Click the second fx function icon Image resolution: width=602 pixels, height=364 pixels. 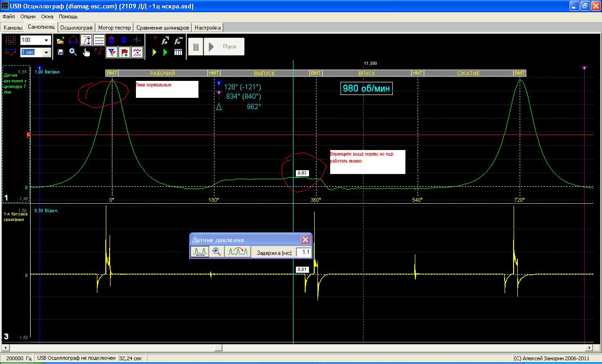[x=178, y=40]
